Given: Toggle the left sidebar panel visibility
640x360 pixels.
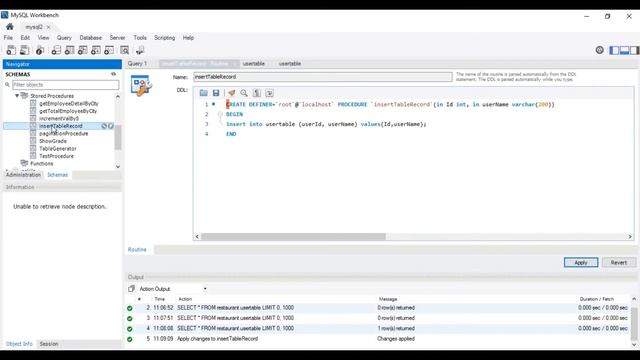Looking at the screenshot, I should [614, 50].
